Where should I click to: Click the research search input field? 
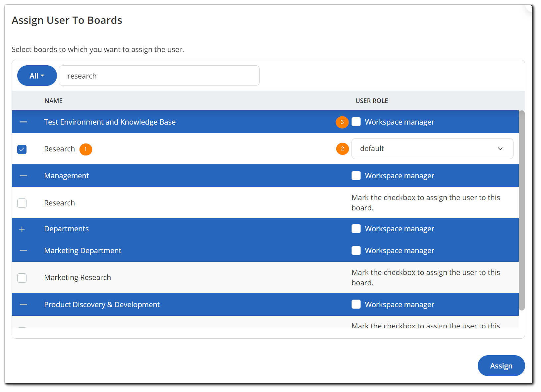(159, 76)
